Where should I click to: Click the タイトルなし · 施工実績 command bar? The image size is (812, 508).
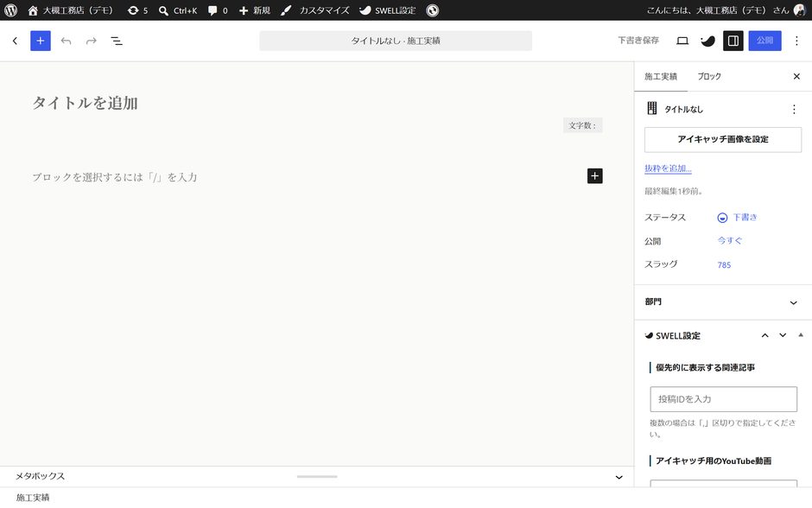click(396, 41)
